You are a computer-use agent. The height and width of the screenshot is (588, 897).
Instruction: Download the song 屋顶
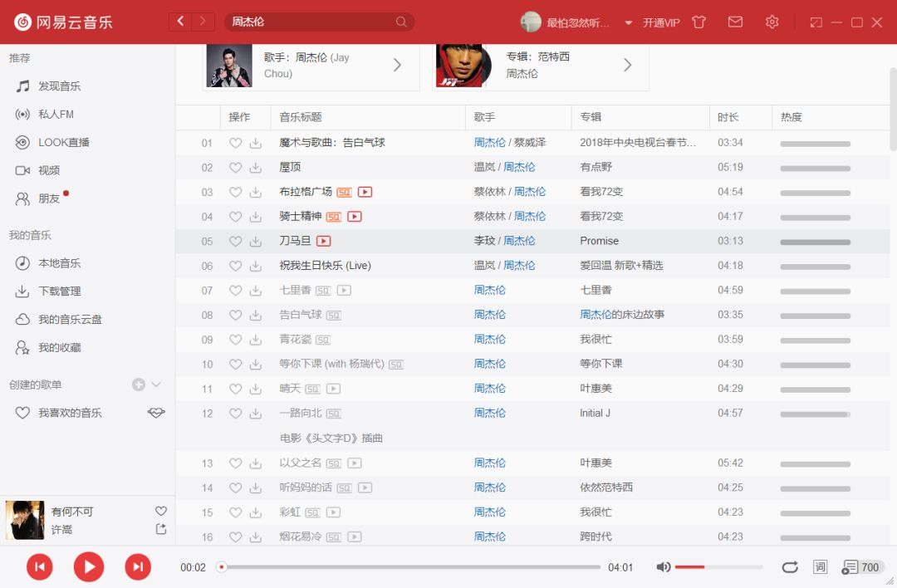coord(255,167)
